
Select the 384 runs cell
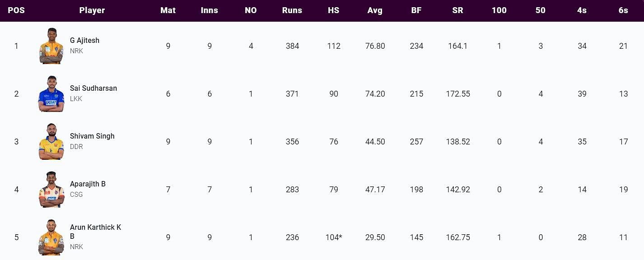pos(292,46)
